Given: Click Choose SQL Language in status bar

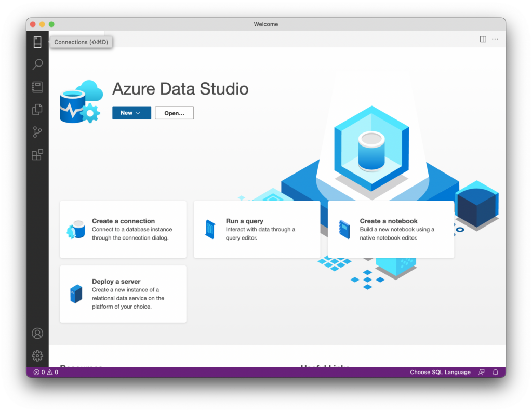Looking at the screenshot, I should point(440,372).
